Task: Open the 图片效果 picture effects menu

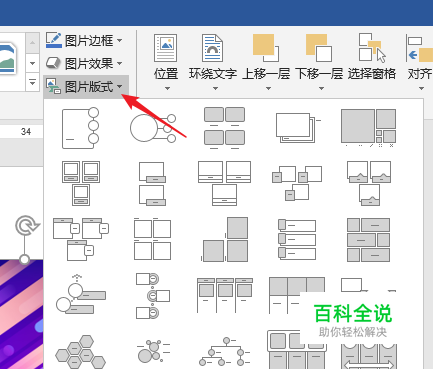Action: pyautogui.click(x=84, y=63)
